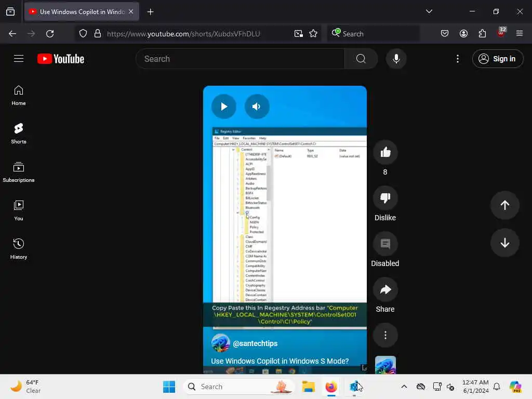Save page to Pocket
Viewport: 532px width, 399px height.
click(x=445, y=34)
